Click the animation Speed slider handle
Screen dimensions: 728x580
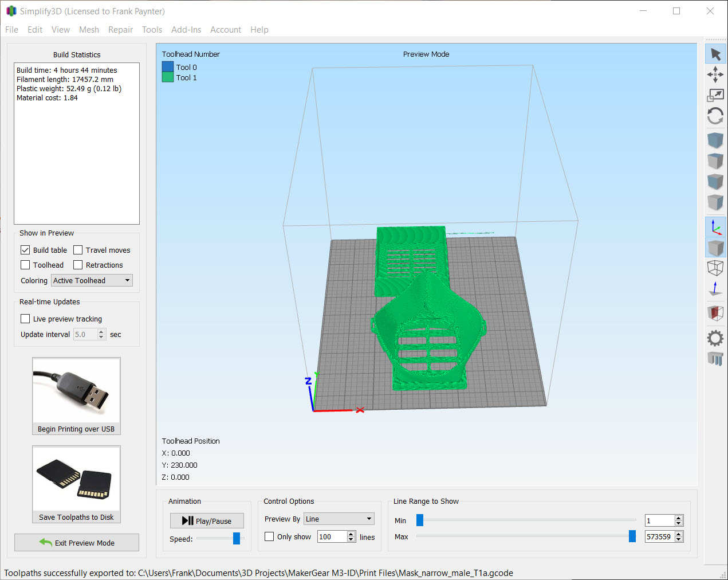pyautogui.click(x=237, y=539)
